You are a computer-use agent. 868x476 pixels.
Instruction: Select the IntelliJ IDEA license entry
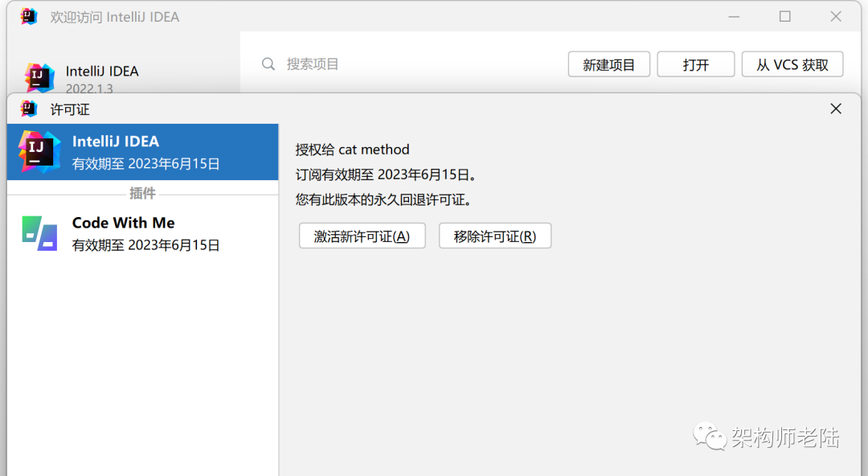click(x=143, y=152)
